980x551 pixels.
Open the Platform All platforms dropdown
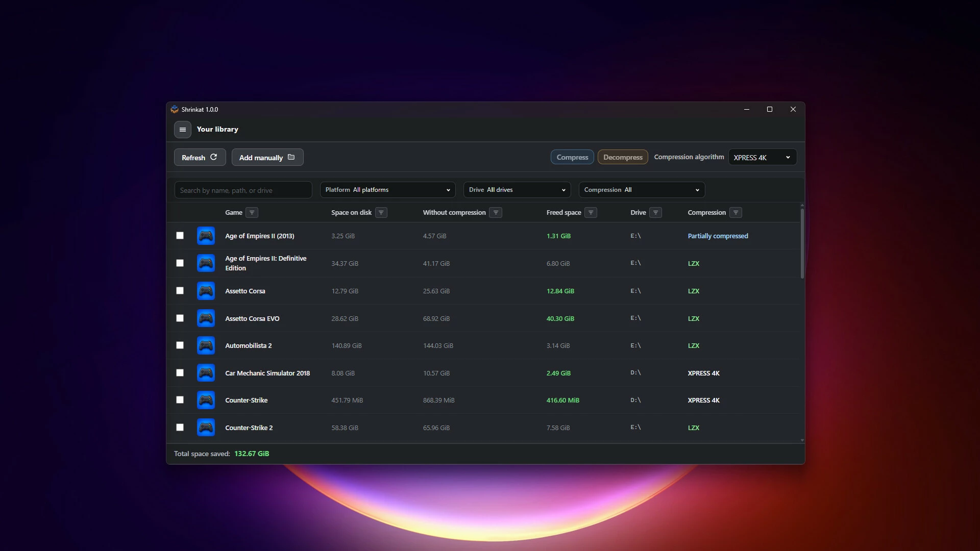(x=387, y=190)
